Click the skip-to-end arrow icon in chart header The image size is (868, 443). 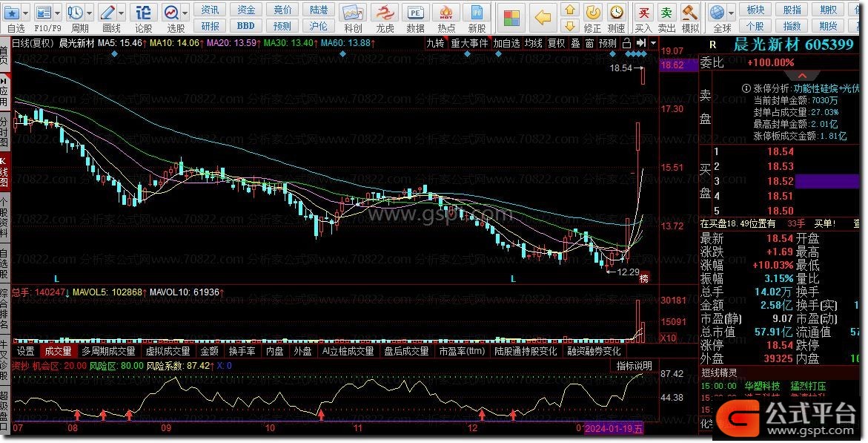[641, 43]
